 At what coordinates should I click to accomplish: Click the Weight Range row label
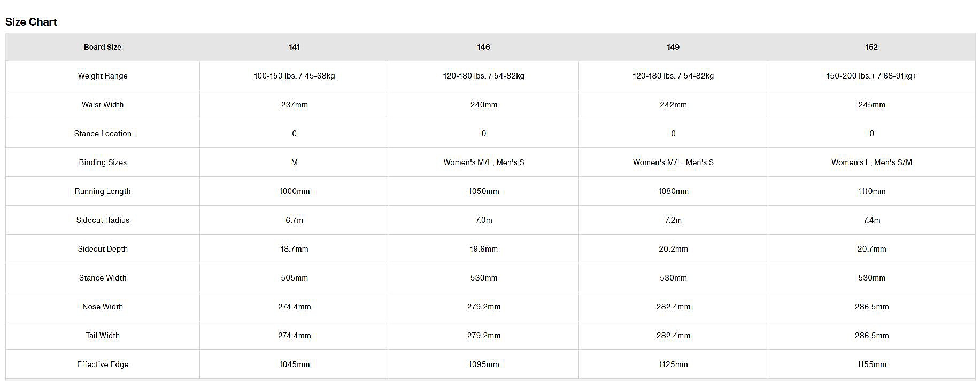pos(103,76)
